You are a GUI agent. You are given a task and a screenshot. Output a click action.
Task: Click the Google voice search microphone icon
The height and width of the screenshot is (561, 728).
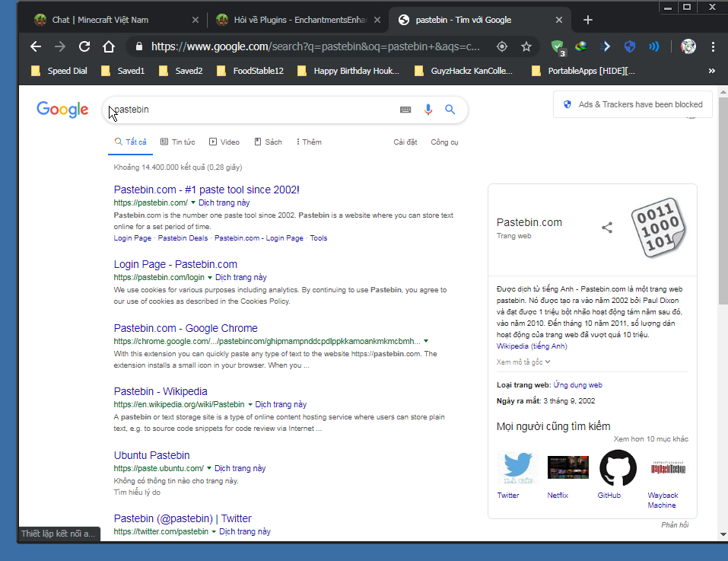(428, 110)
